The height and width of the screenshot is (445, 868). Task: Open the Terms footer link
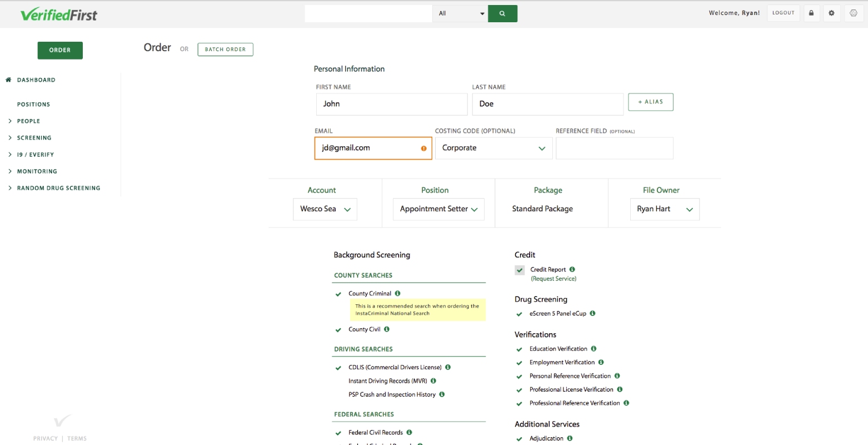point(77,438)
